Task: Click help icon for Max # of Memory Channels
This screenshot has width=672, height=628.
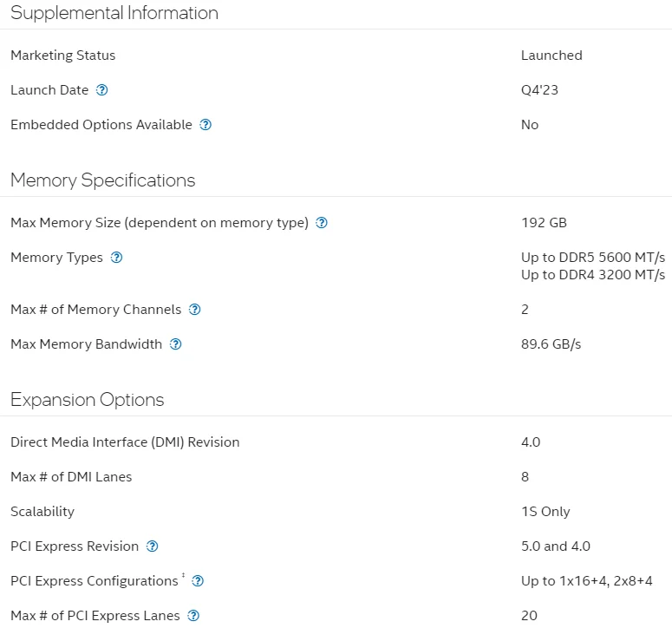Action: 195,310
